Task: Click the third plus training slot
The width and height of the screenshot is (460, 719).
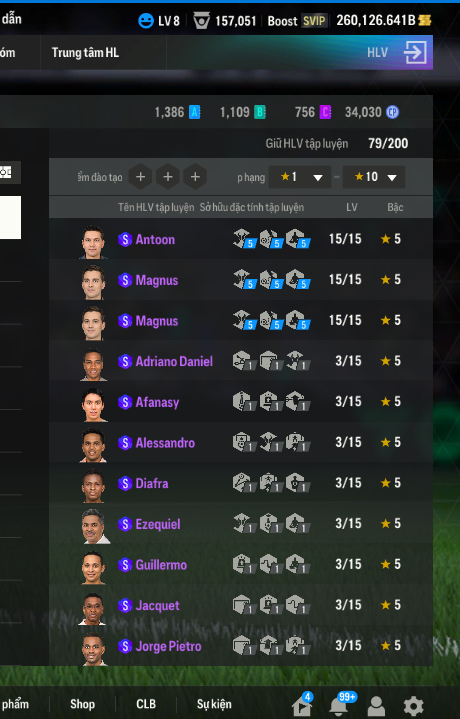Action: point(195,177)
